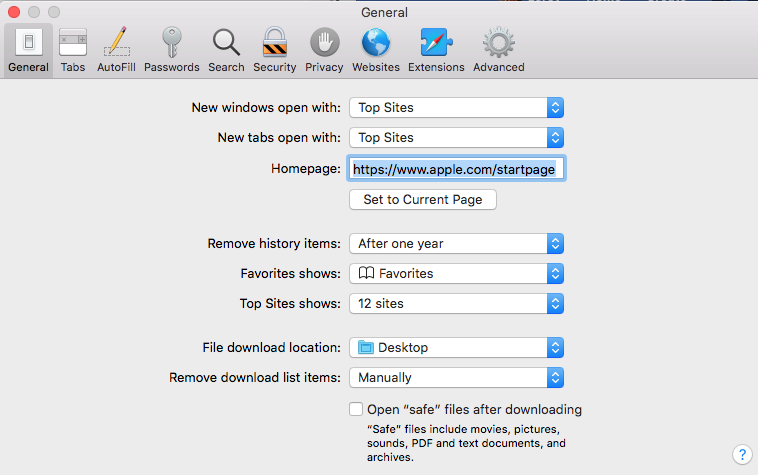Open the AutoFill pencil preferences
The width and height of the screenshot is (758, 475).
(116, 50)
